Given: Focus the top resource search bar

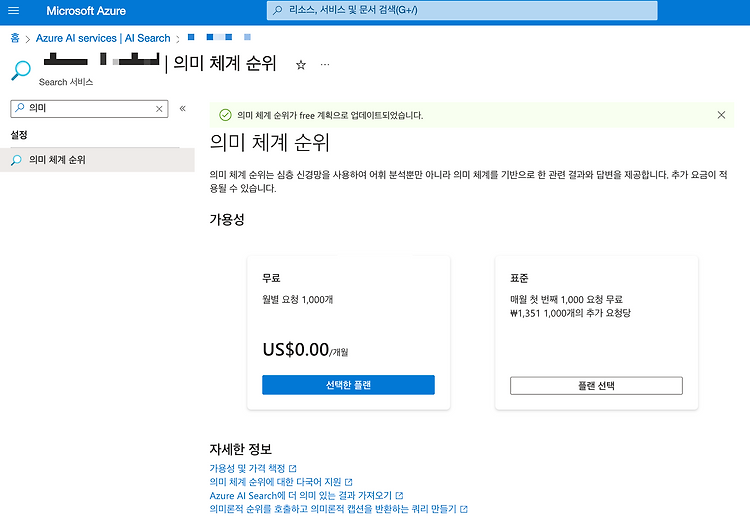Looking at the screenshot, I should (462, 11).
